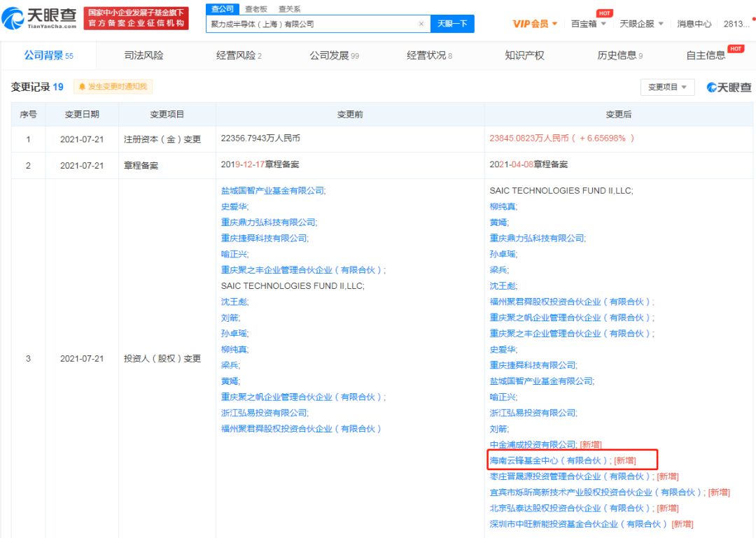Click the red official credit agency banner
The image size is (756, 538).
[136, 18]
